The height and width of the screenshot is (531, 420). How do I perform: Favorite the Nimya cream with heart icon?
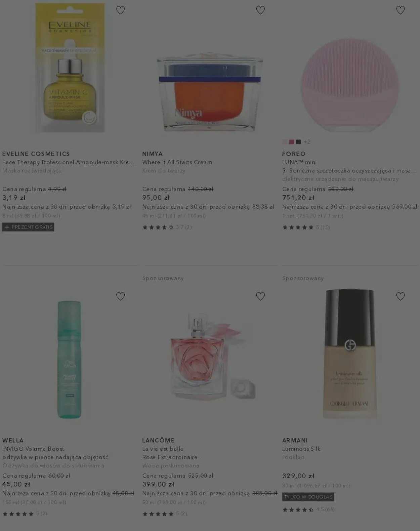pos(260,10)
